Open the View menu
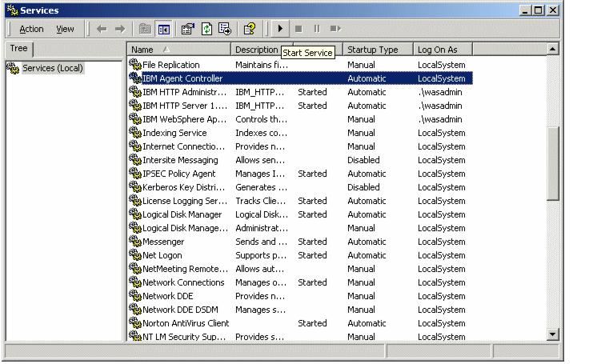This screenshot has height=364, width=593. coord(65,29)
